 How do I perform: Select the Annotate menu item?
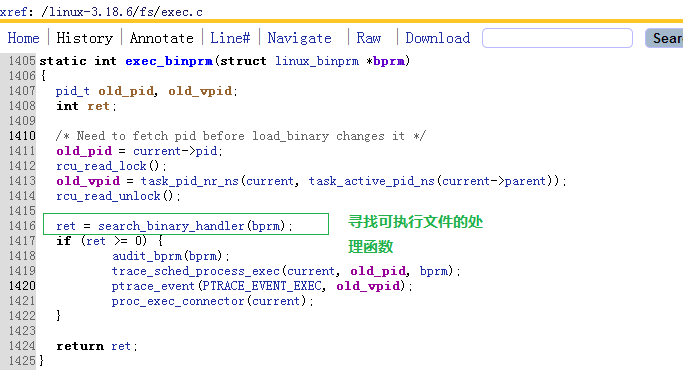click(x=162, y=38)
